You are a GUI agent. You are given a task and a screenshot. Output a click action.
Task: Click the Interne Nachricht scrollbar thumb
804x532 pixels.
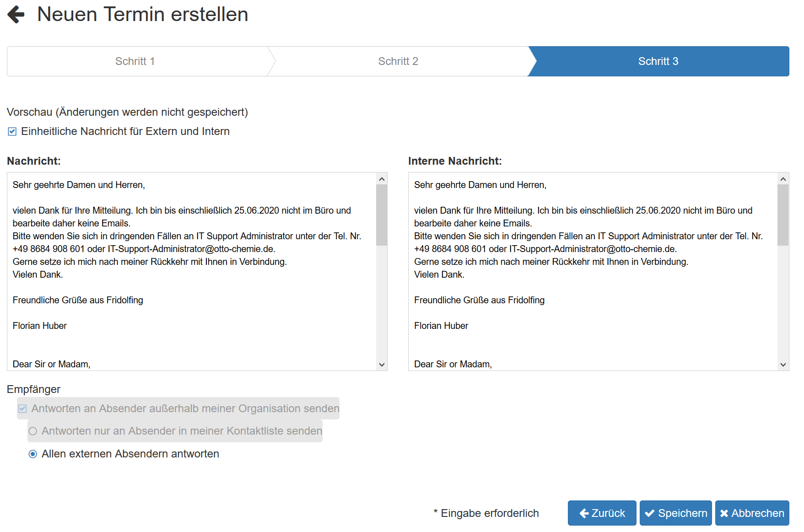783,215
